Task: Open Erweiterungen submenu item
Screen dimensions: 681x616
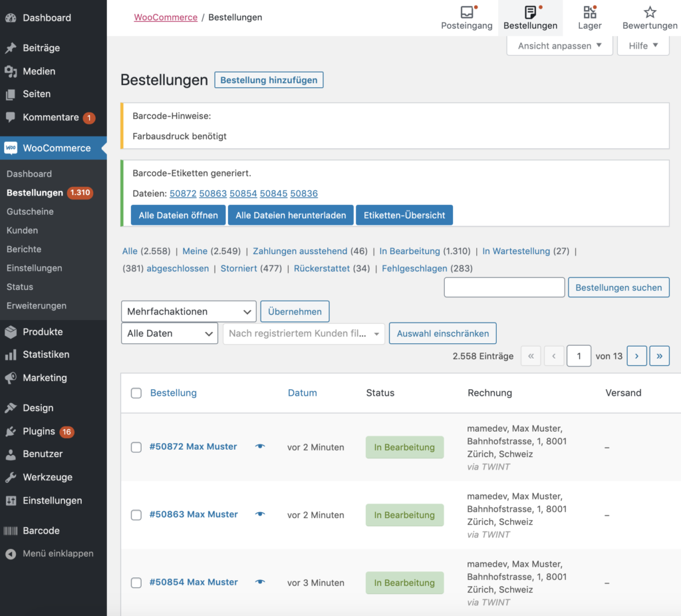Action: point(37,306)
